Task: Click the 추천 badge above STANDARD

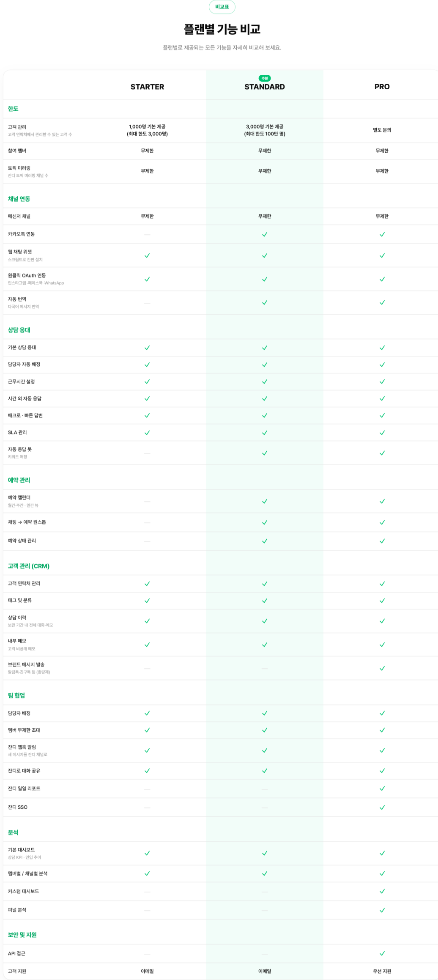Action: [265, 78]
